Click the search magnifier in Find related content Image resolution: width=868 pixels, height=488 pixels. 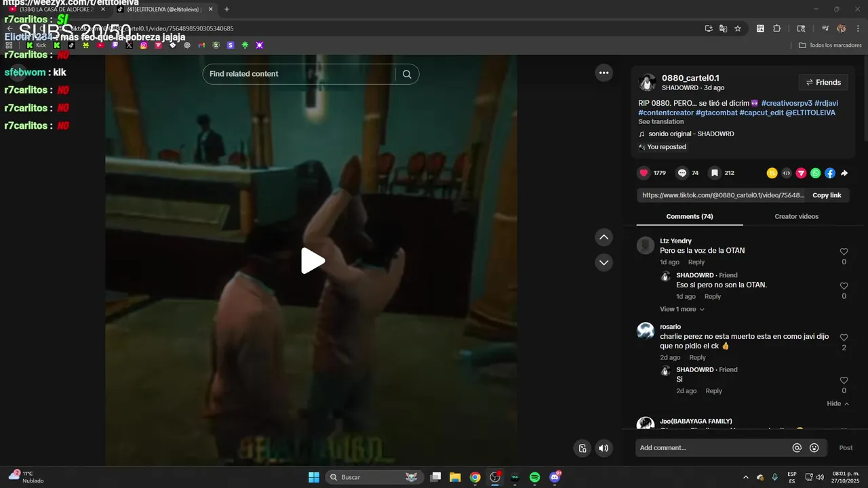pos(407,74)
